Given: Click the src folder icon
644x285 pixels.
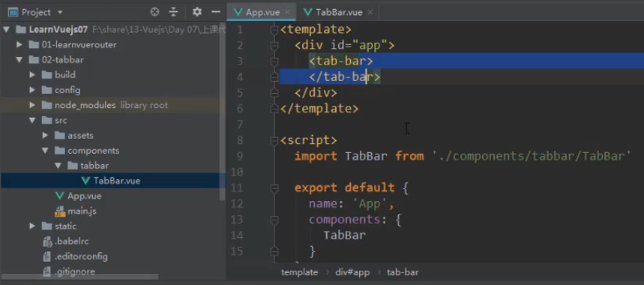Looking at the screenshot, I should coord(46,120).
